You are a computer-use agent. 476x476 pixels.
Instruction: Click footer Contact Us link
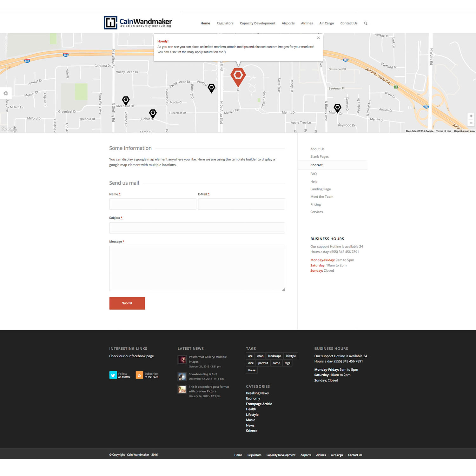coord(355,455)
